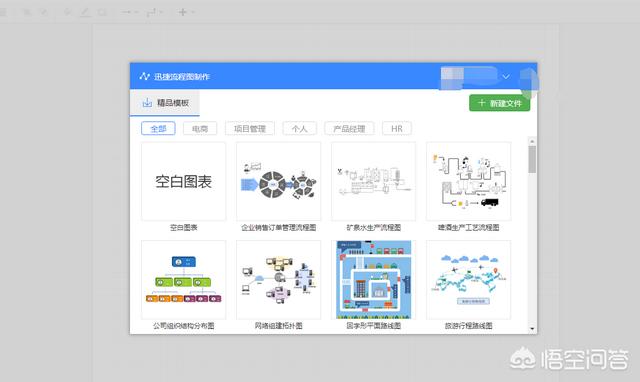
Task: Select the 产品经理 category filter
Action: (x=349, y=129)
